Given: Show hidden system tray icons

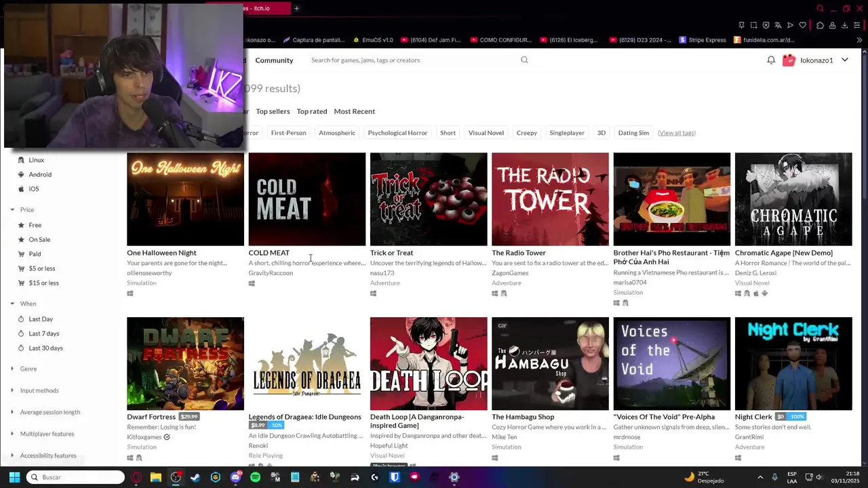Looking at the screenshot, I should pyautogui.click(x=759, y=477).
